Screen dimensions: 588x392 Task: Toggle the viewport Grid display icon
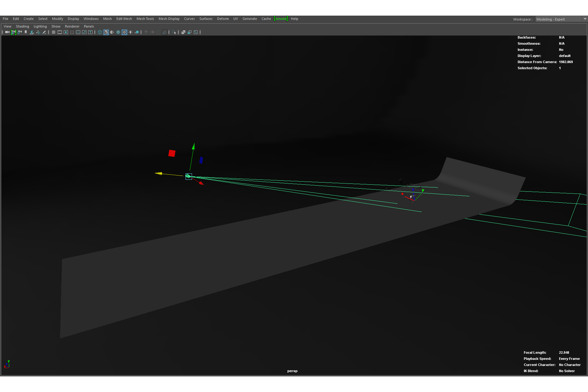pos(54,32)
